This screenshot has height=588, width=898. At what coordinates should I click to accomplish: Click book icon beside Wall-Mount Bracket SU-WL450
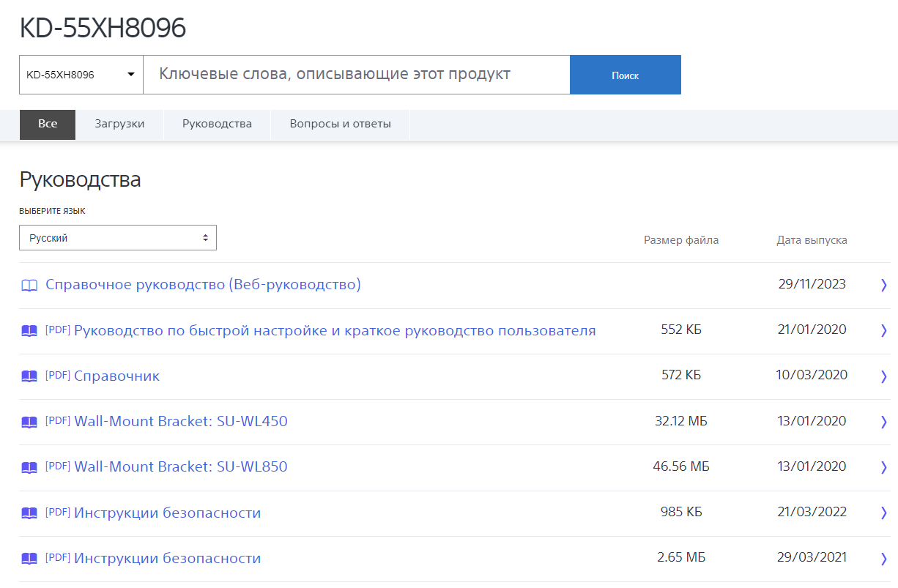[x=29, y=422]
